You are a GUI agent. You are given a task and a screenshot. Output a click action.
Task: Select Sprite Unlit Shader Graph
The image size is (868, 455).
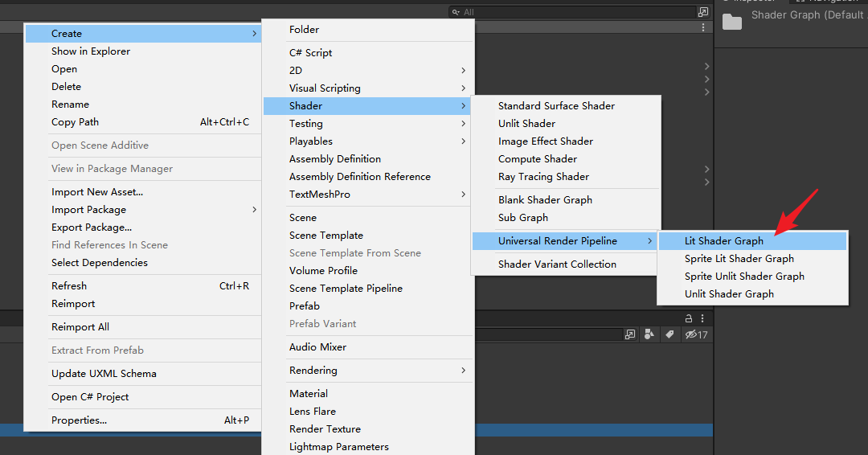[752, 277]
